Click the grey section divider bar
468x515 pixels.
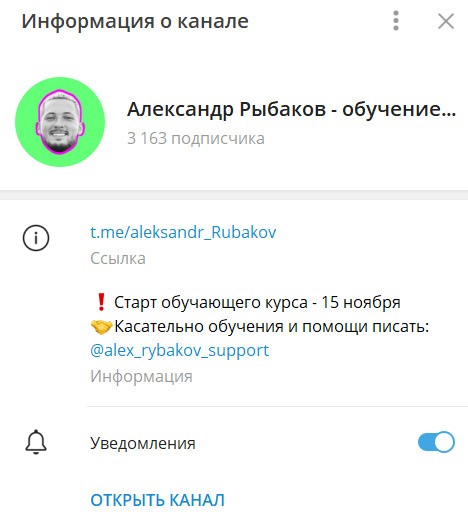coord(234,195)
